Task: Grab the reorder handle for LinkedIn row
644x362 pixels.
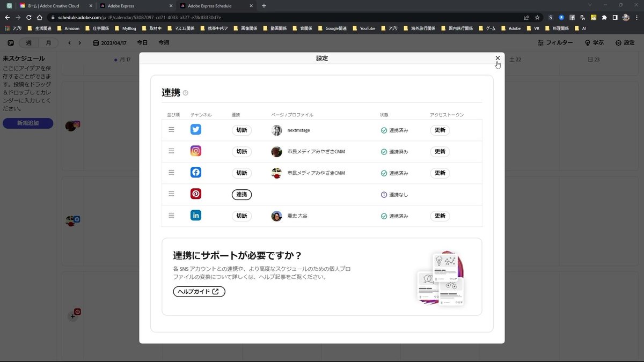Action: point(171,216)
